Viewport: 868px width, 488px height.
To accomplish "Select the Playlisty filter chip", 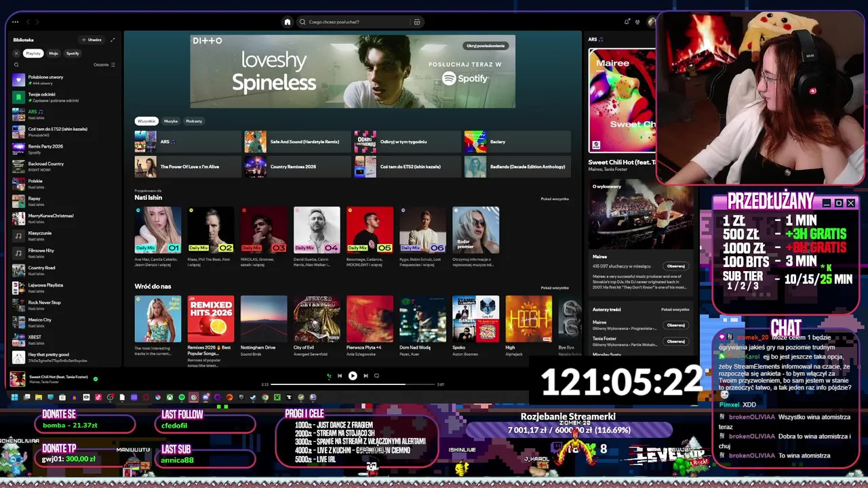I will (33, 53).
